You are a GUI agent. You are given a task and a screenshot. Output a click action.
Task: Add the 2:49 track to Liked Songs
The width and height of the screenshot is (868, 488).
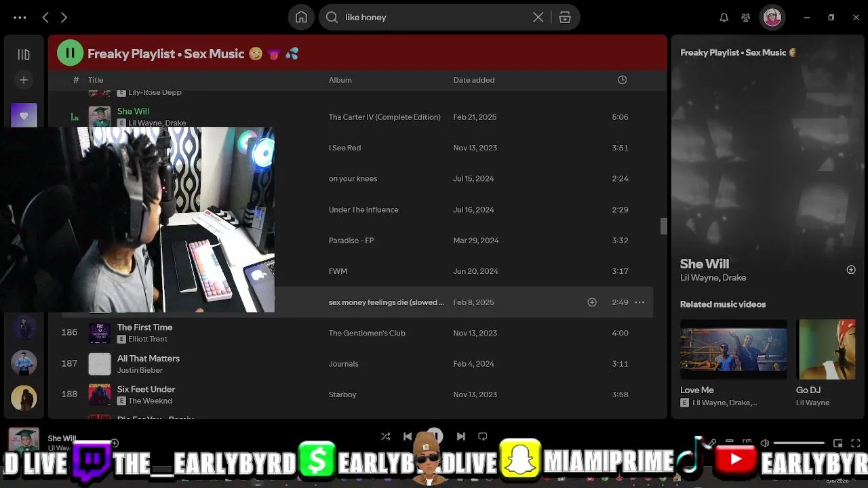[x=592, y=302]
